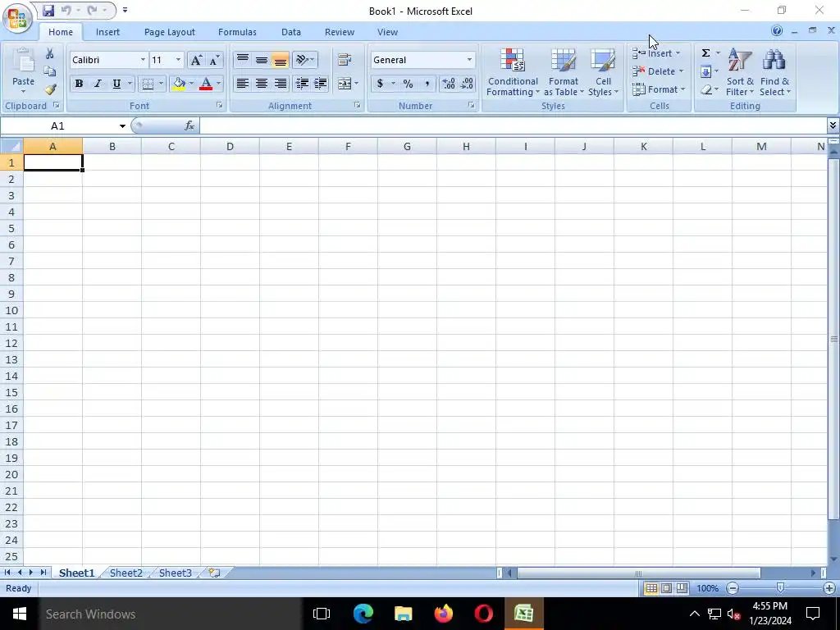Open Conditional Formatting menu

(x=513, y=73)
